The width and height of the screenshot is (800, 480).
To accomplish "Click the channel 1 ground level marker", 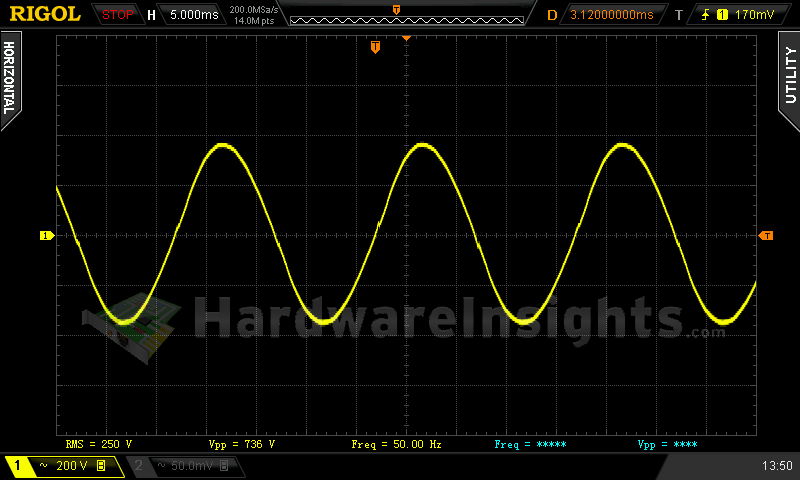I will 45,236.
